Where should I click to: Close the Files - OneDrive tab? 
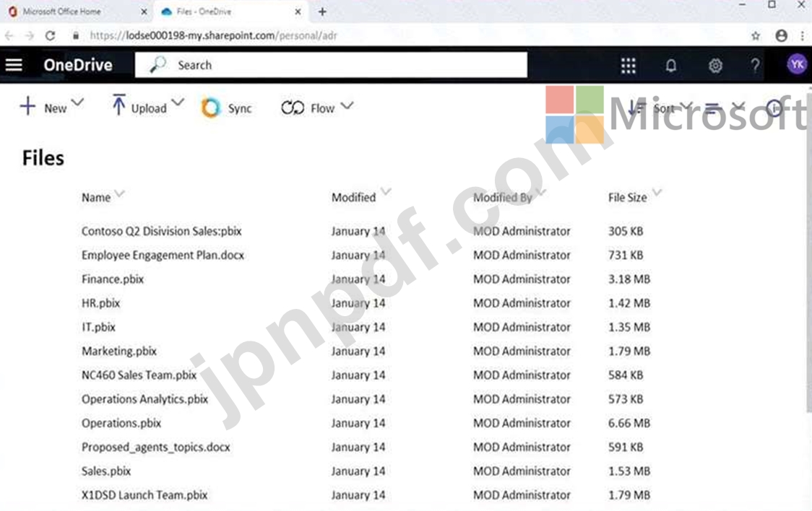(298, 12)
